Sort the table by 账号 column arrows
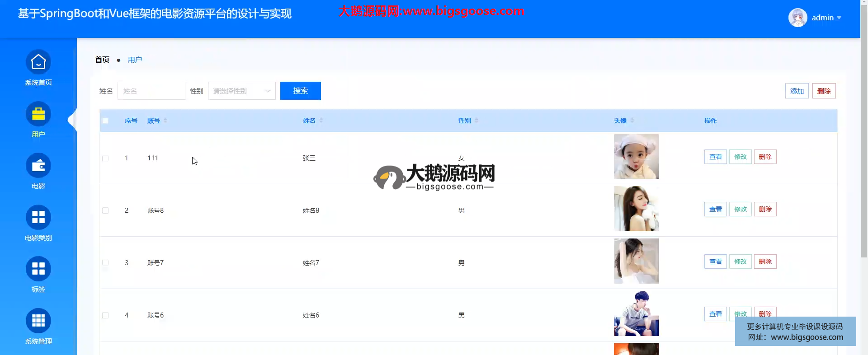 coord(165,121)
